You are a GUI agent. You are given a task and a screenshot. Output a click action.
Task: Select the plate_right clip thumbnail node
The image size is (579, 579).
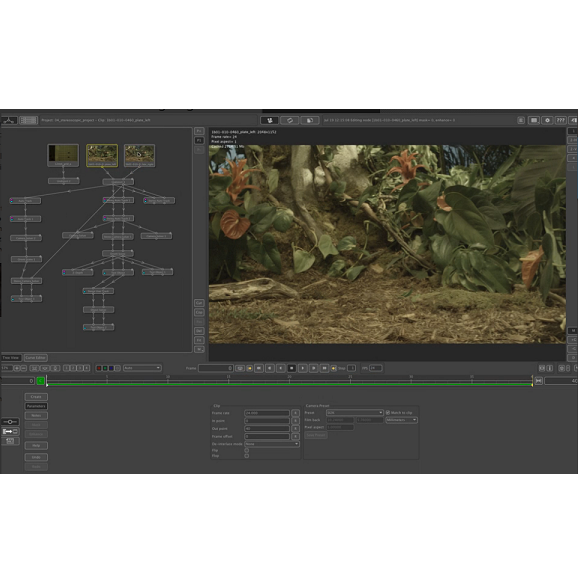(139, 155)
